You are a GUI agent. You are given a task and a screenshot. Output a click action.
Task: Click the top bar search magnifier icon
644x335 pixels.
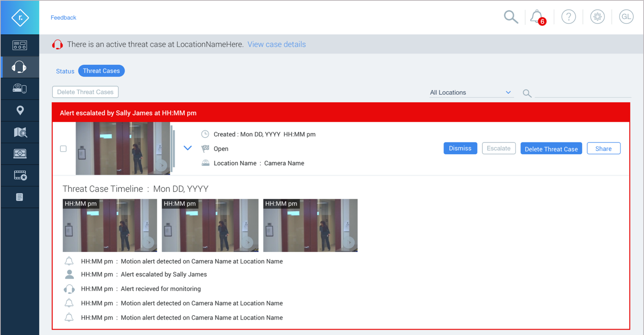[511, 17]
